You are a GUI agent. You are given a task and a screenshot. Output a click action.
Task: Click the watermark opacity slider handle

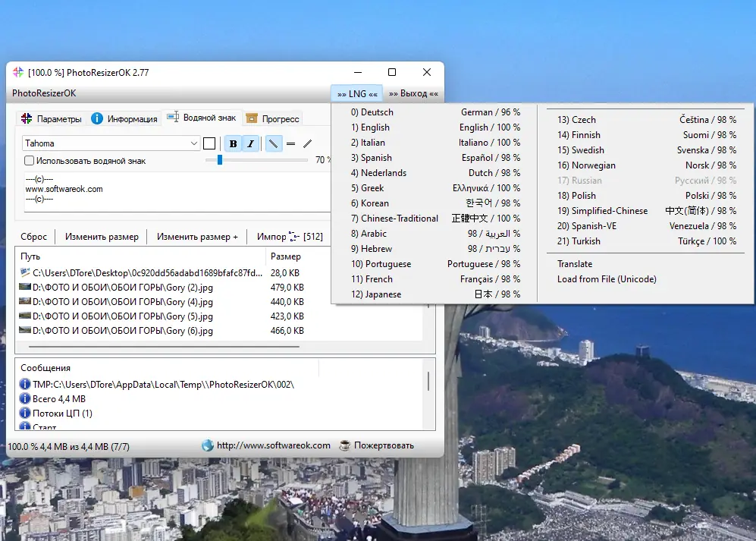pos(220,160)
